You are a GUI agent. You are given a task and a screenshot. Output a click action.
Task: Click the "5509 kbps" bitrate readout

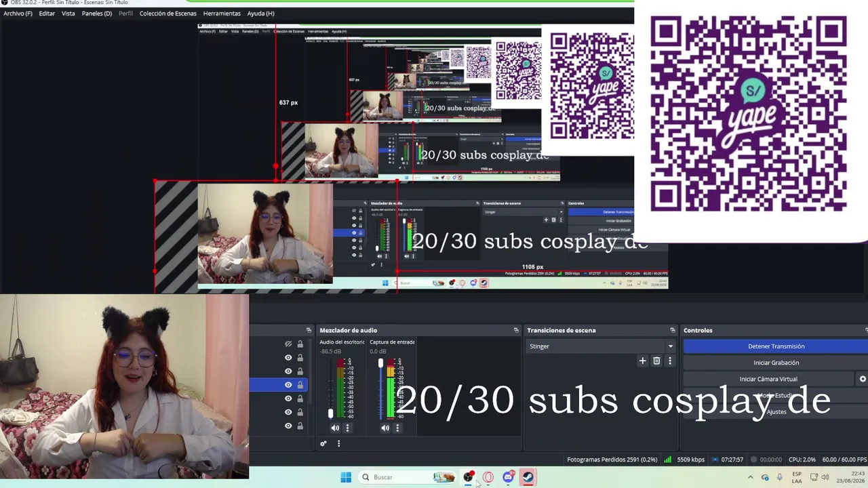[x=691, y=460]
